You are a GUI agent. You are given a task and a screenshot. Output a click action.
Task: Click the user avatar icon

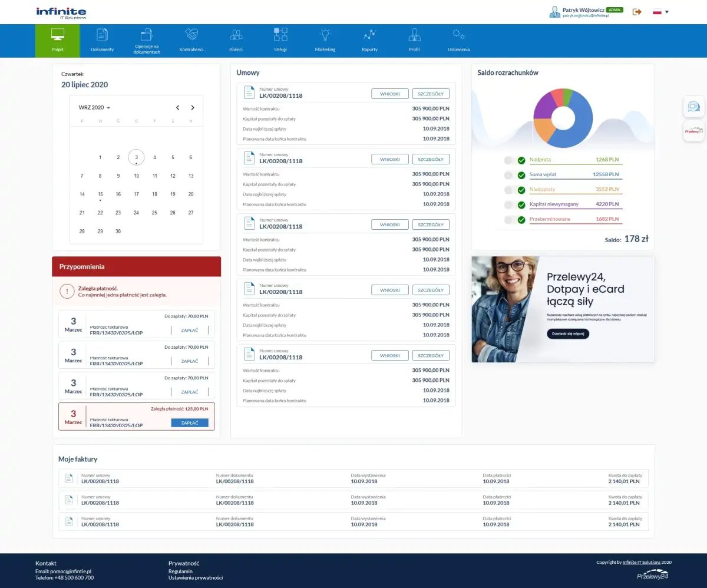tap(554, 12)
